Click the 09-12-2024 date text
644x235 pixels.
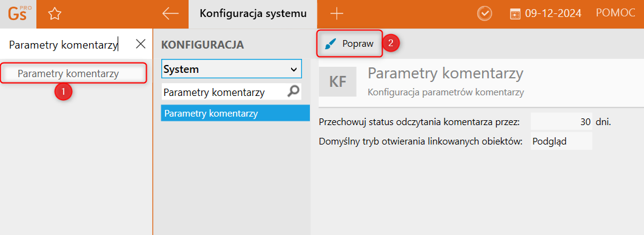click(553, 13)
